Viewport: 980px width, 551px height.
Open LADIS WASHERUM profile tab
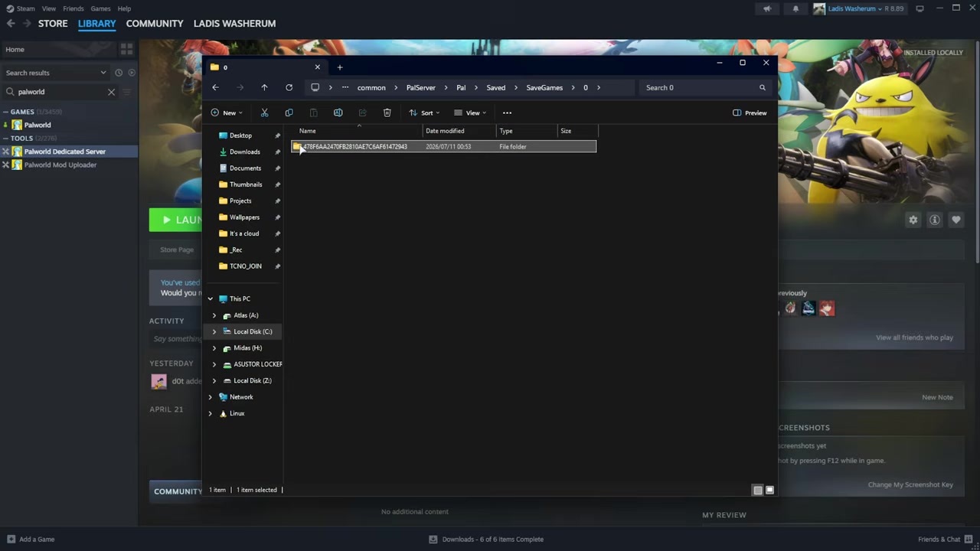234,24
